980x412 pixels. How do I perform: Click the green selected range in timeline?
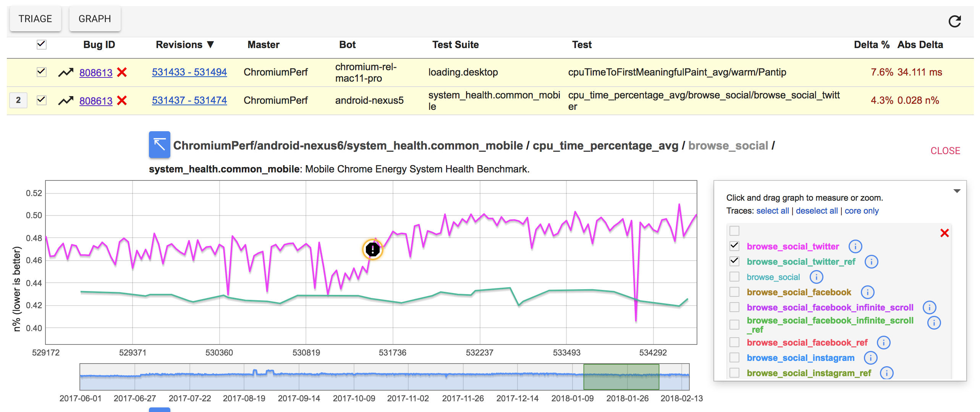621,377
